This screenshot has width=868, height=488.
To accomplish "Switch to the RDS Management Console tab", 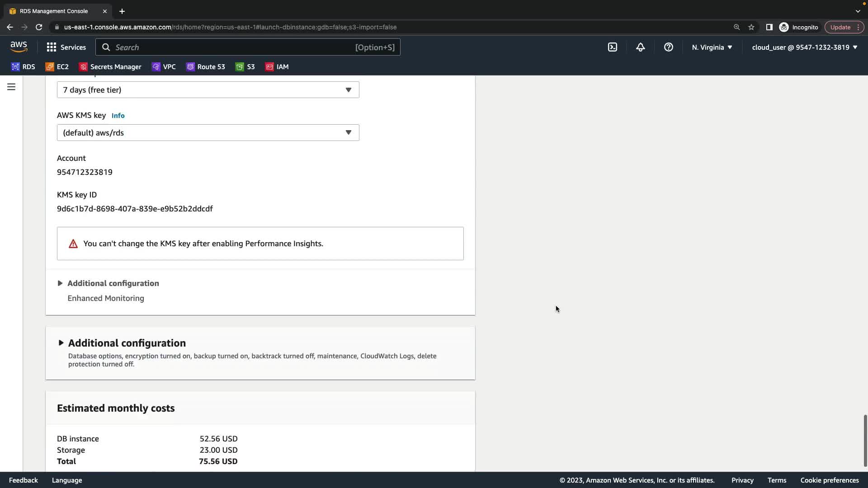I will pos(54,11).
